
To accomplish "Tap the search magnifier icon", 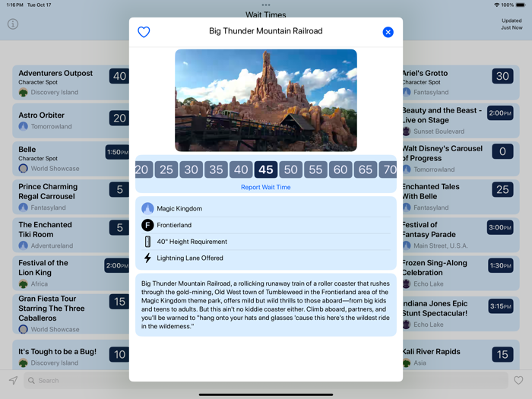I will coord(31,380).
